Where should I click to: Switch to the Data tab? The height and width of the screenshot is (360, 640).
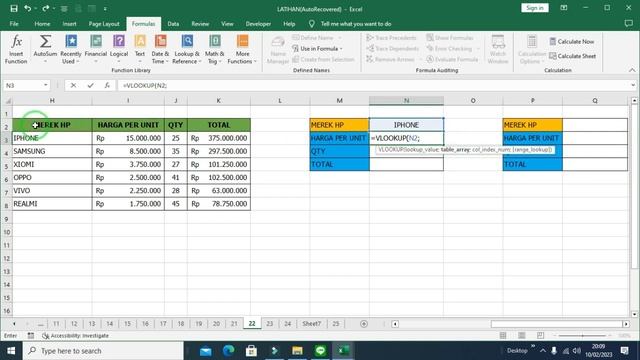coord(173,24)
